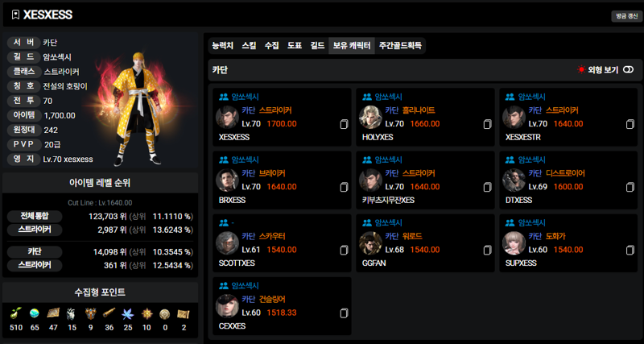This screenshot has width=644, height=344.
Task: Select the BRXESS character portrait
Action: [227, 180]
